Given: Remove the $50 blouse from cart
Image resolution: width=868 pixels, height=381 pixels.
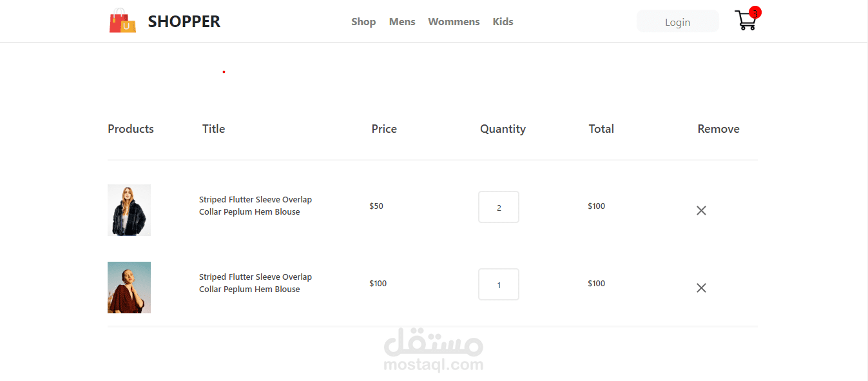Looking at the screenshot, I should coord(701,210).
